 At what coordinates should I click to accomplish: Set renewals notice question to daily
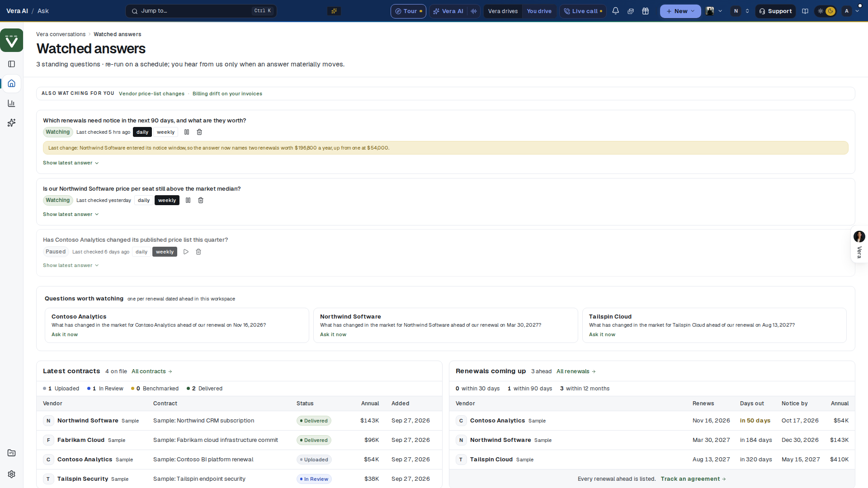[x=142, y=132]
